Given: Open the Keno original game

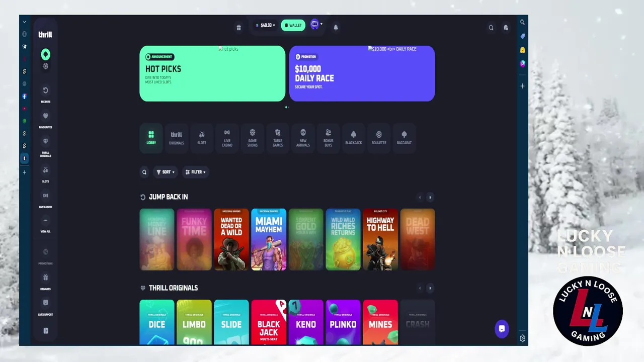Looking at the screenshot, I should point(306,322).
